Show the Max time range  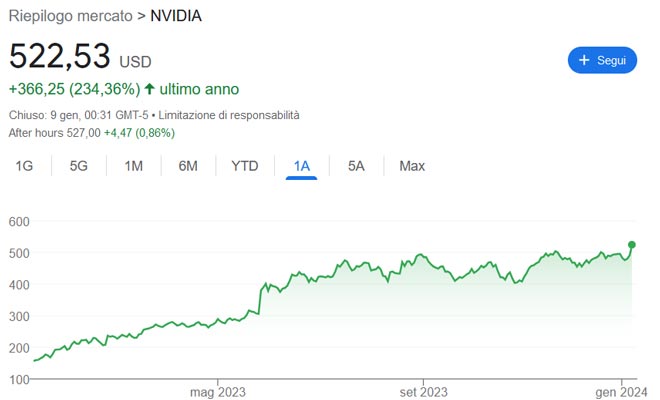[412, 166]
